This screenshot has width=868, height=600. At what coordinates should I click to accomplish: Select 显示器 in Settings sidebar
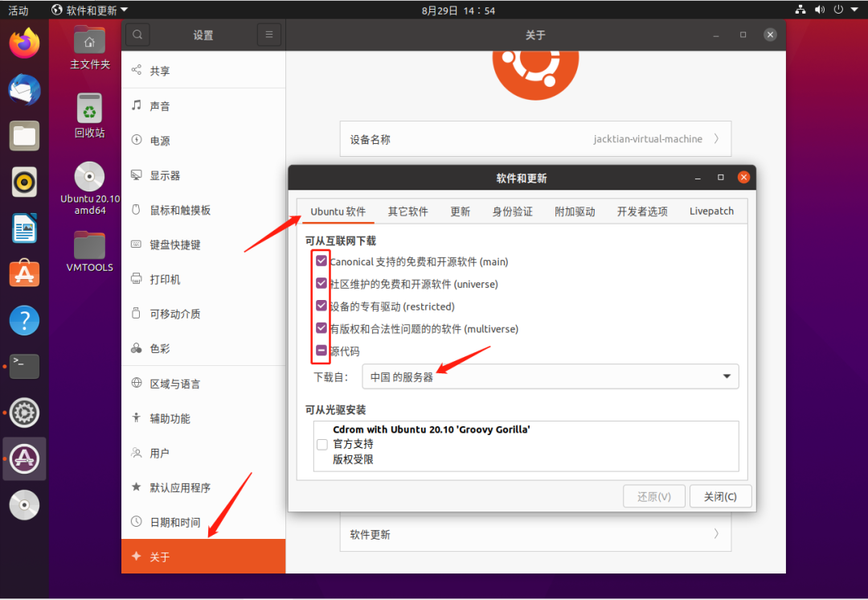(x=203, y=175)
